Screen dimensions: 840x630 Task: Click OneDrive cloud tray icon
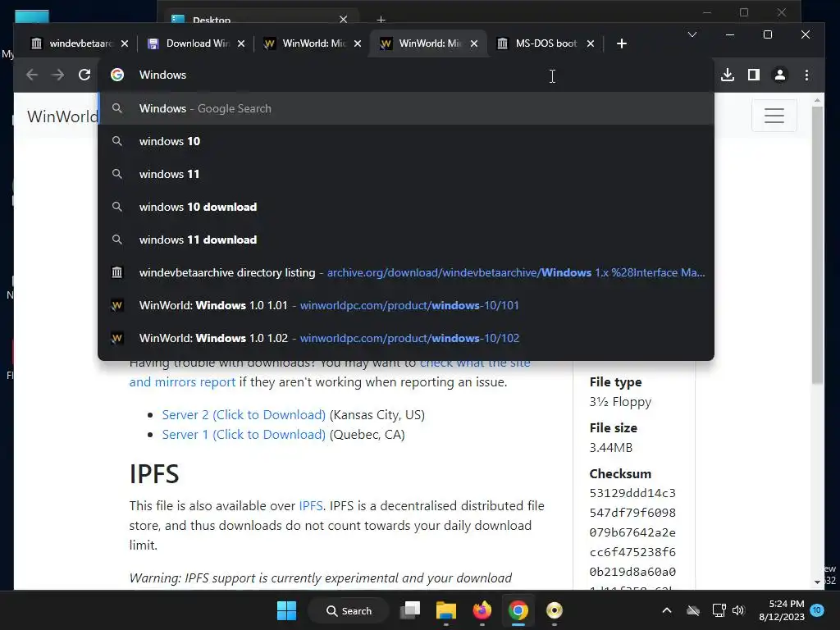(x=693, y=610)
